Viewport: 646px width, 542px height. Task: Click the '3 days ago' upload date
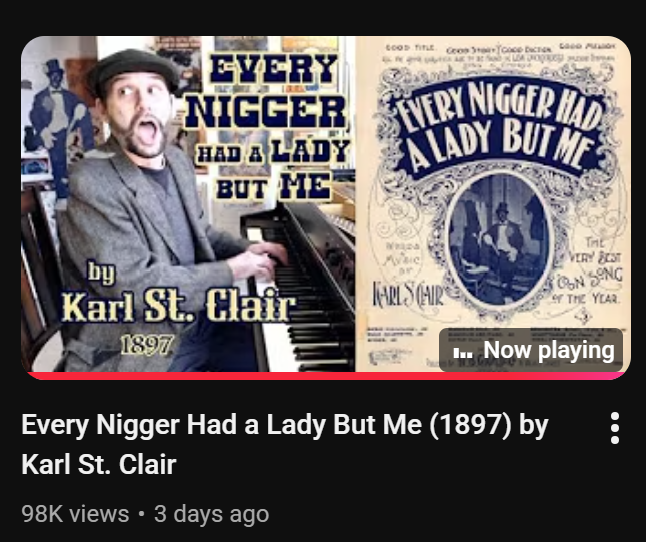pos(211,514)
